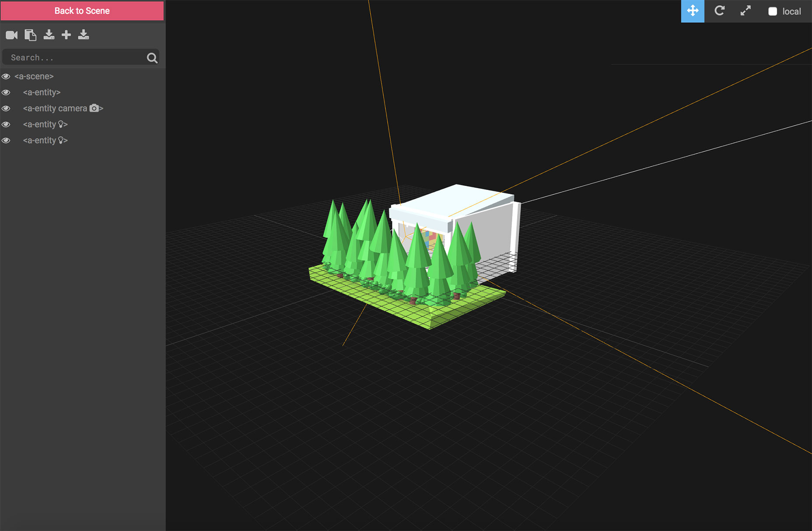Select the plain <a-entity> row
The image size is (812, 531).
(83, 92)
